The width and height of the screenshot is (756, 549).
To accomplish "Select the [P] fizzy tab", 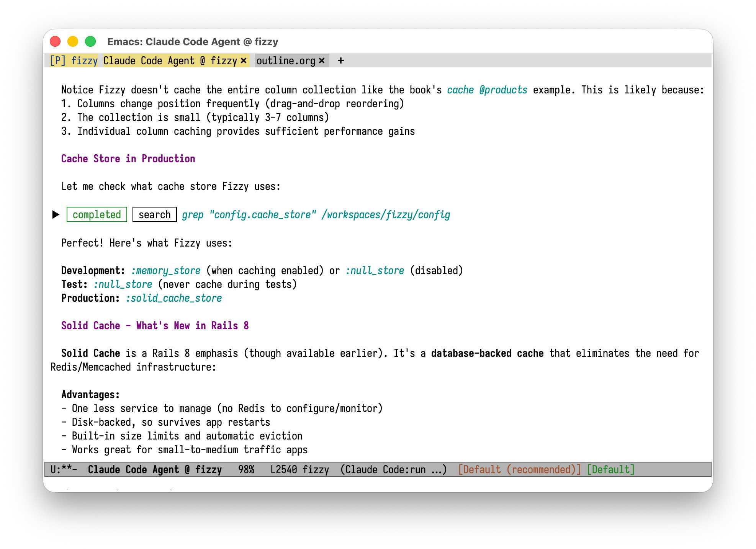I will 74,60.
